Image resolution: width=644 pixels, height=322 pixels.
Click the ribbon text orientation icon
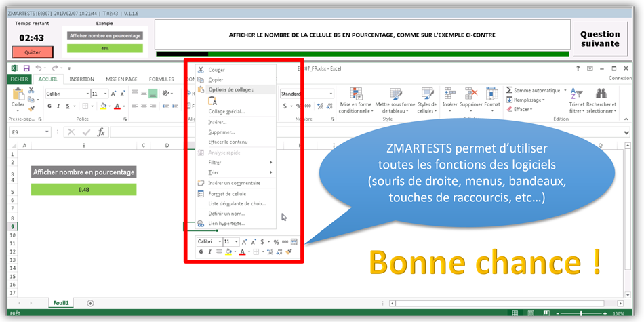[165, 94]
